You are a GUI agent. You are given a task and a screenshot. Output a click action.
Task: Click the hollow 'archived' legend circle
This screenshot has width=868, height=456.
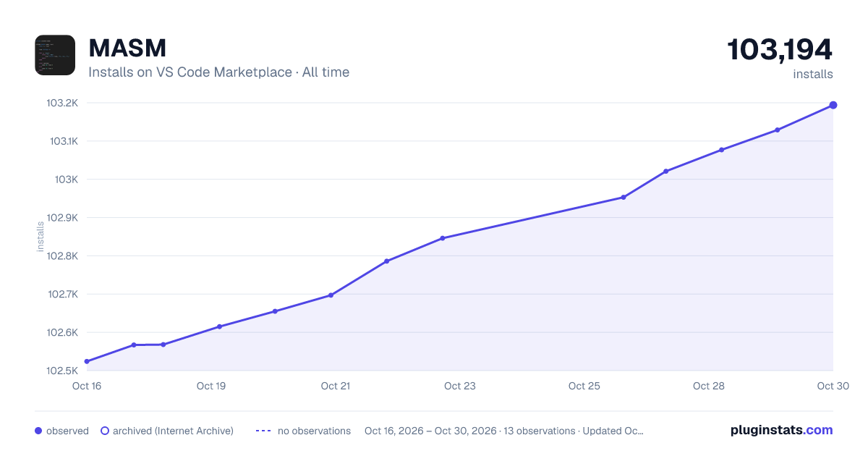(x=105, y=431)
